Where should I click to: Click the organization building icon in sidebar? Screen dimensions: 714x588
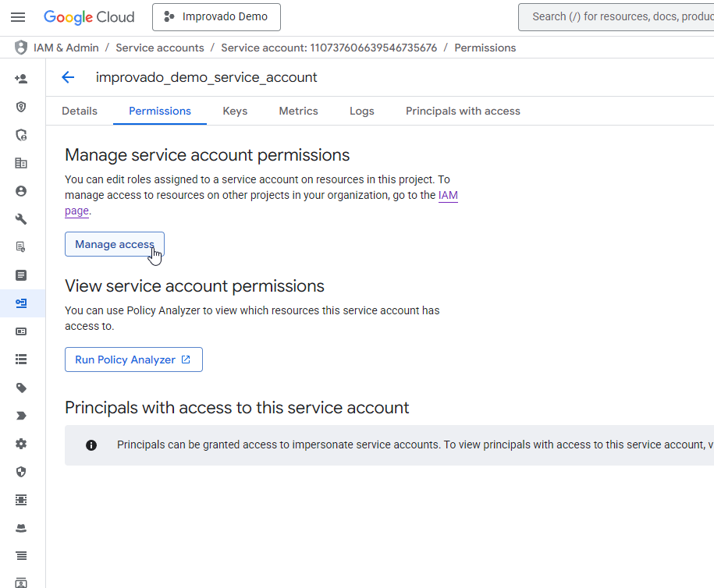click(21, 163)
